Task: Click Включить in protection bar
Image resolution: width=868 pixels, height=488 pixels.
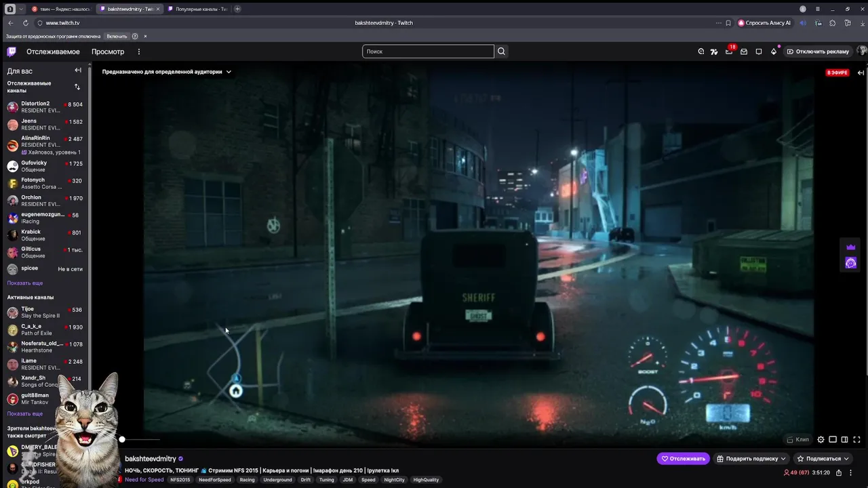Action: pyautogui.click(x=117, y=36)
